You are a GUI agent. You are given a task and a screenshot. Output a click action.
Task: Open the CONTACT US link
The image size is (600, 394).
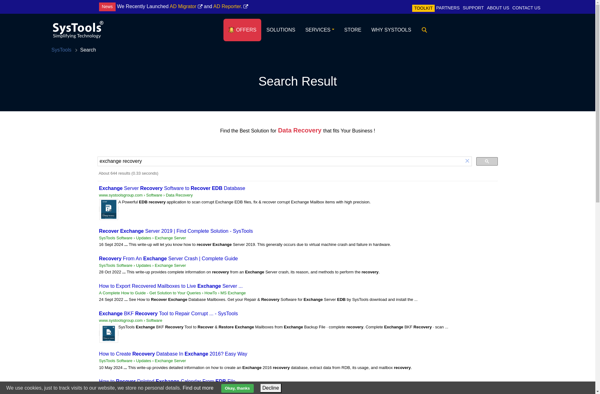point(526,8)
